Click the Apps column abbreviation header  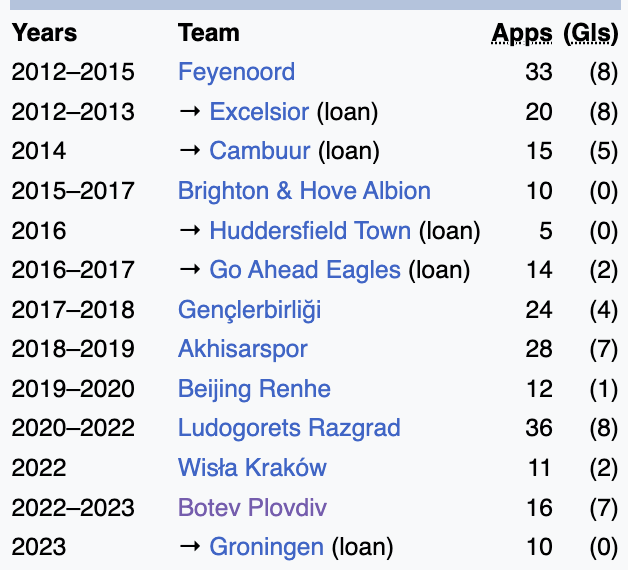(522, 34)
